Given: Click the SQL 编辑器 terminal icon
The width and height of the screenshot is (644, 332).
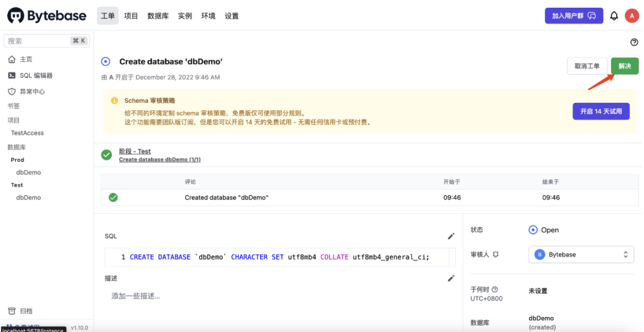Looking at the screenshot, I should (x=12, y=75).
